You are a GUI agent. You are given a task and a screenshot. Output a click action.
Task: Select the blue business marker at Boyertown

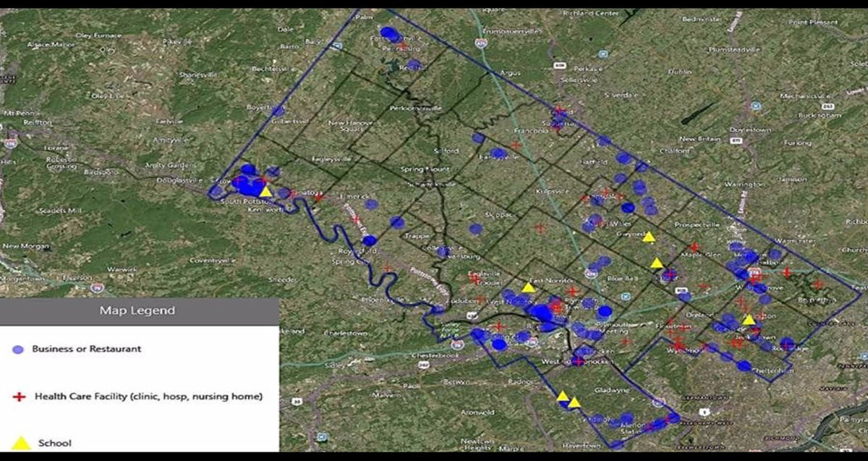278,111
